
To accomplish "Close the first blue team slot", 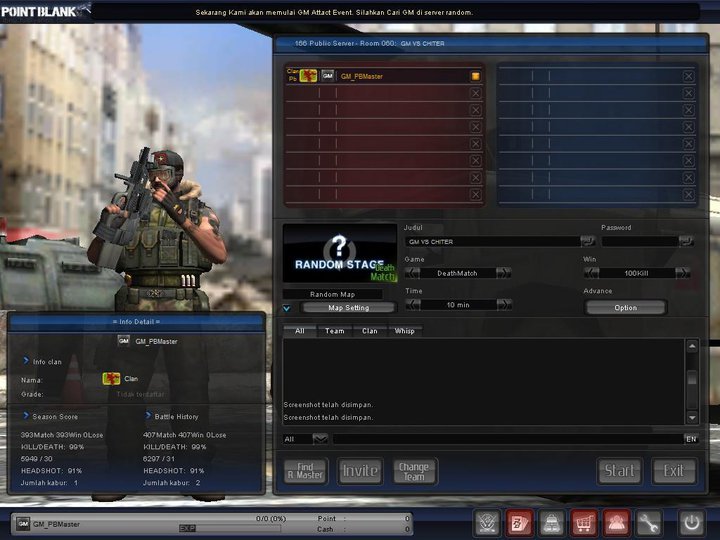I will [x=688, y=76].
